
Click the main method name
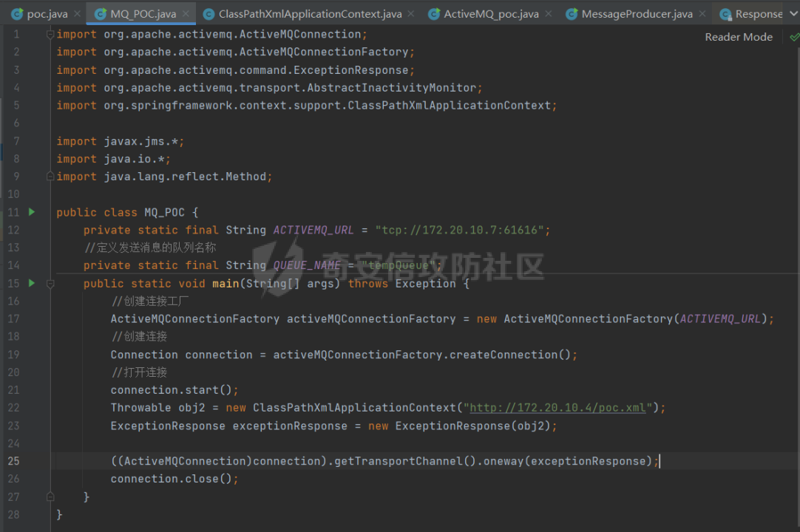[226, 284]
